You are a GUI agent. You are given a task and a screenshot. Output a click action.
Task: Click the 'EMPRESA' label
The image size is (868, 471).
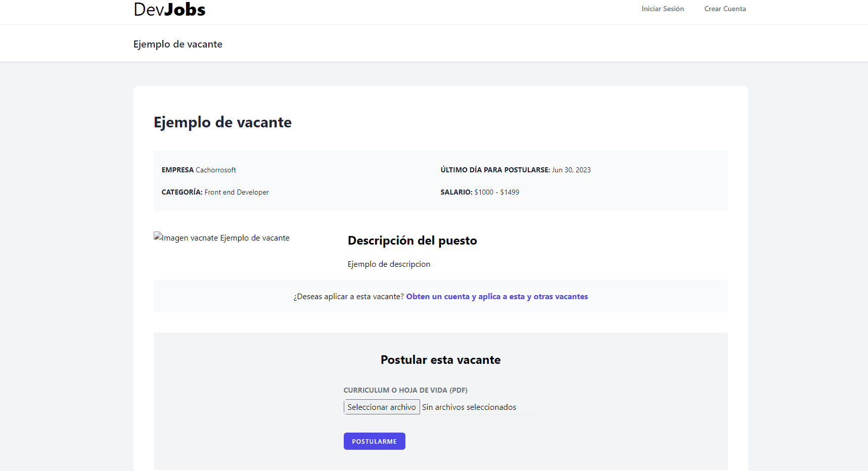(177, 170)
